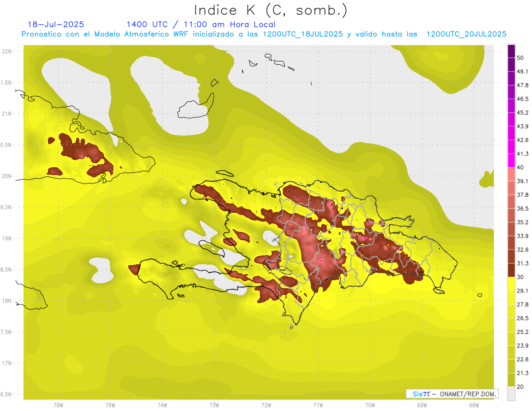
Task: Click the colorbar value "42.6"
Action: click(523, 140)
